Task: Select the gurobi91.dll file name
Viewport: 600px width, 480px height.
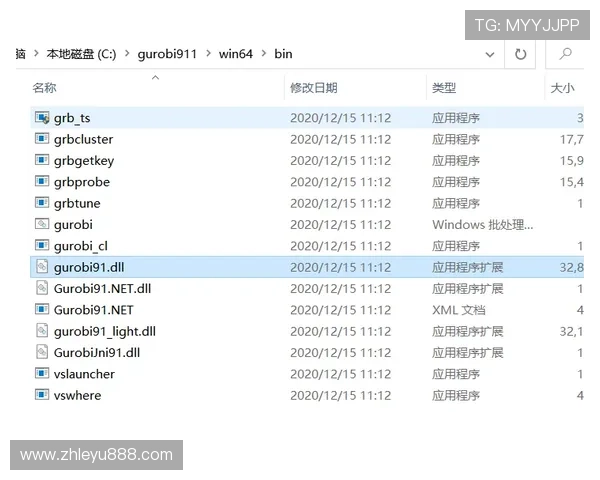Action: tap(89, 267)
